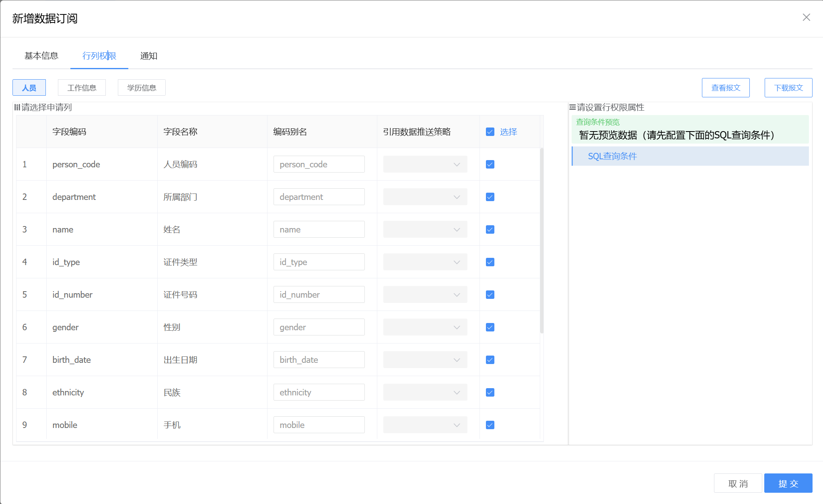Click the 下载报文 button
The image size is (823, 504).
click(x=788, y=88)
